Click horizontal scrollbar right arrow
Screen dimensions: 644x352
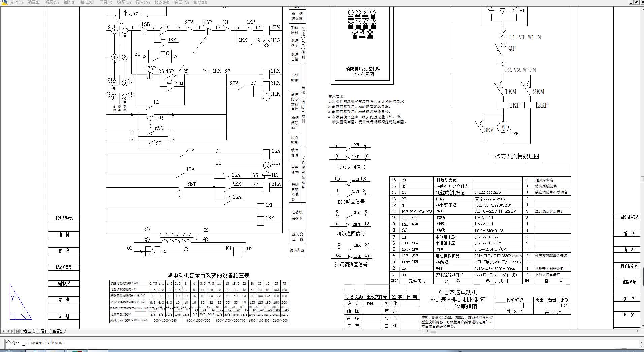tap(637, 331)
